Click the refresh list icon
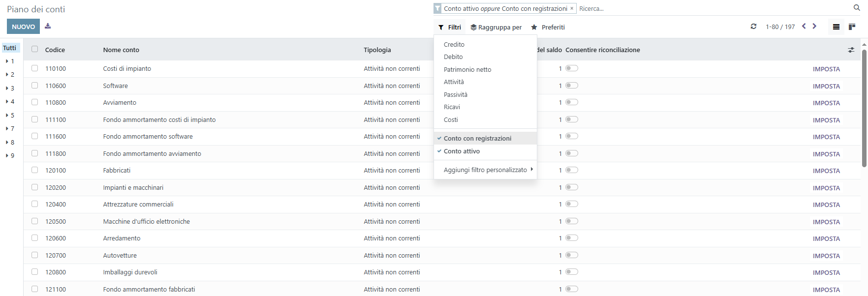The width and height of the screenshot is (868, 296). pyautogui.click(x=753, y=27)
